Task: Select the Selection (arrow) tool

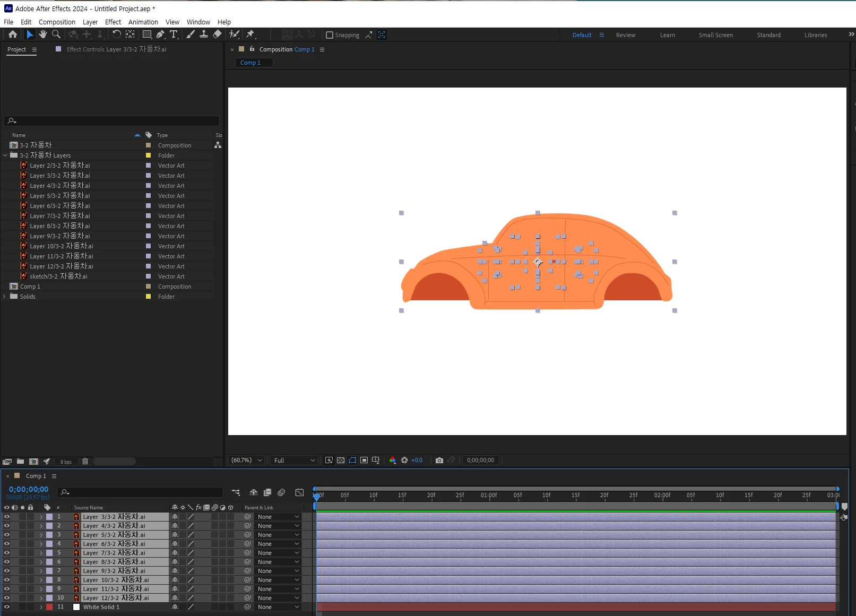Action: pos(30,34)
